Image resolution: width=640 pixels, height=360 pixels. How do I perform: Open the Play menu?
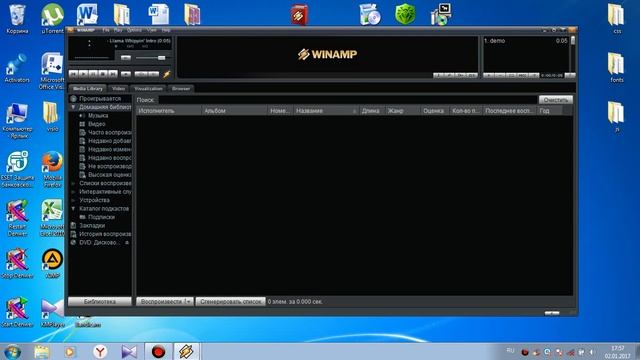point(118,30)
